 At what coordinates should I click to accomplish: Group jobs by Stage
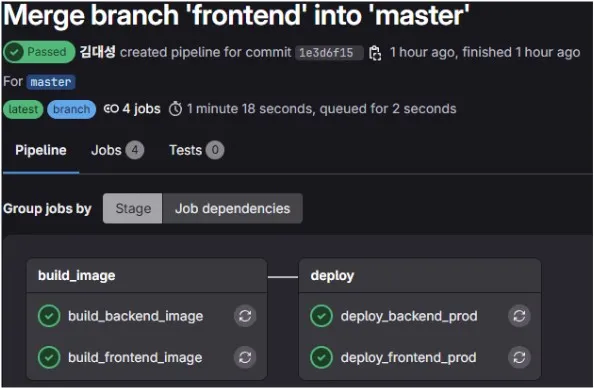pos(133,208)
